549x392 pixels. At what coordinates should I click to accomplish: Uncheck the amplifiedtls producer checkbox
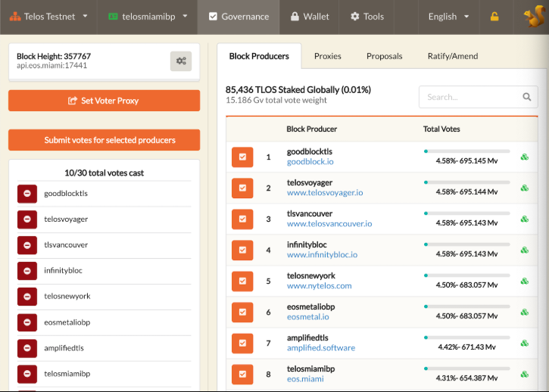pyautogui.click(x=242, y=343)
